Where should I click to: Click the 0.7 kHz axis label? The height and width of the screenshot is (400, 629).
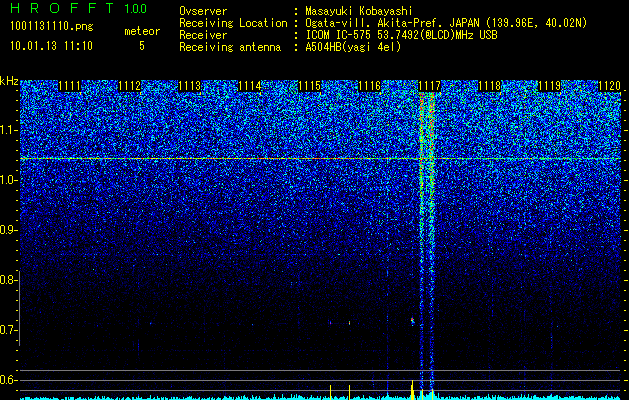tap(8, 330)
